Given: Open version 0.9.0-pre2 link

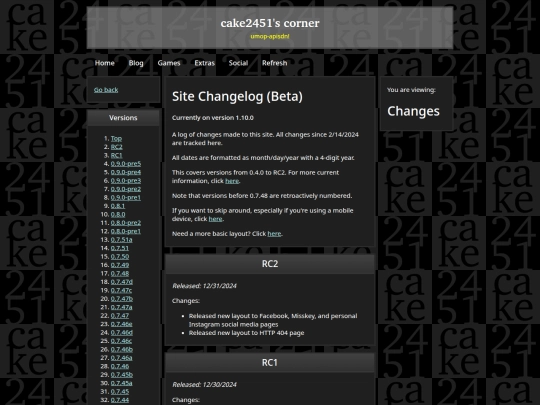Looking at the screenshot, I should [126, 189].
